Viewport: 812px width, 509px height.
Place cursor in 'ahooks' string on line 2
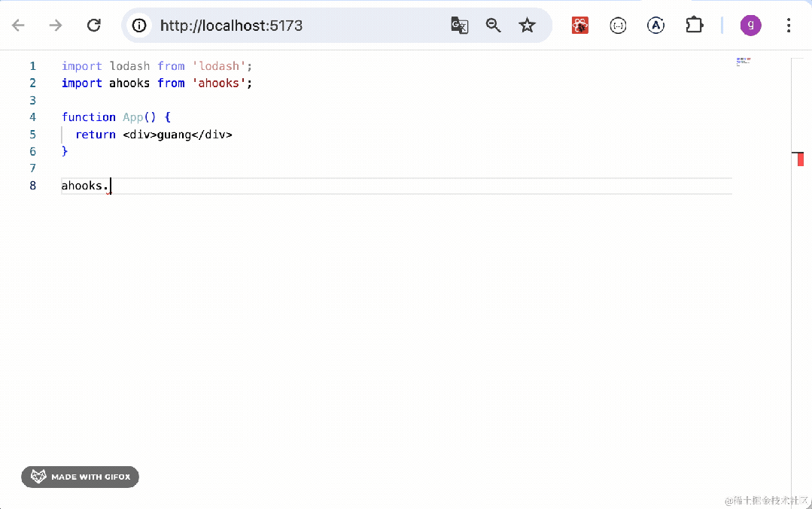(x=218, y=83)
